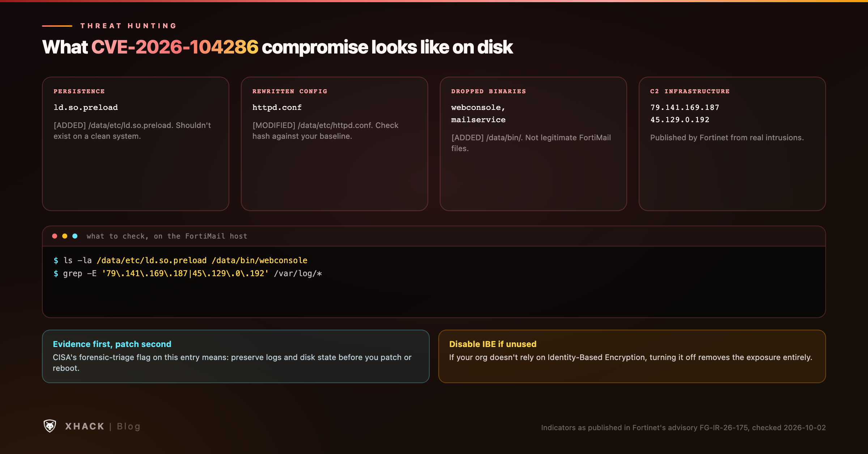Select the DROPPED BINARIES card heading
This screenshot has width=868, height=454.
[x=489, y=91]
